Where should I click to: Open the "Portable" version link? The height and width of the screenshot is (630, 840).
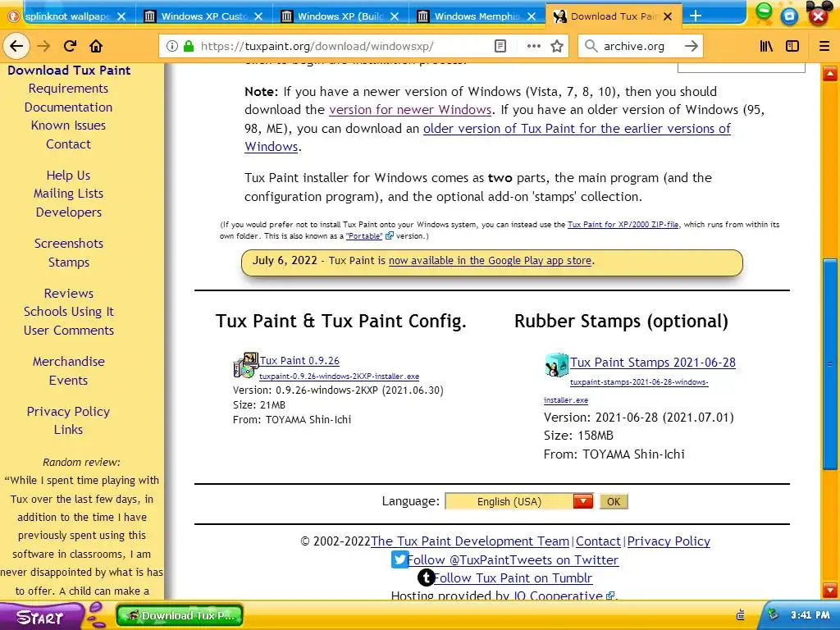coord(364,235)
